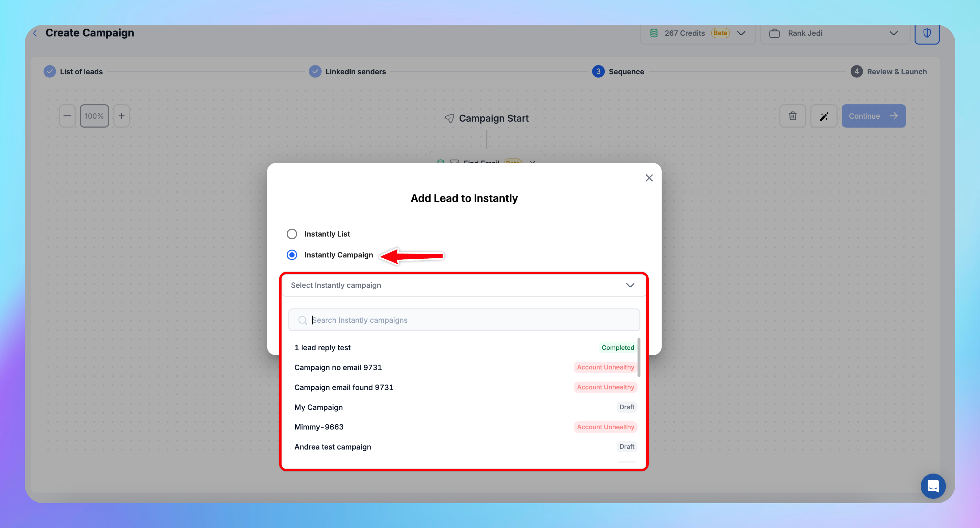Choose the 'My Campaign' draft option
This screenshot has width=980, height=528.
pyautogui.click(x=319, y=407)
